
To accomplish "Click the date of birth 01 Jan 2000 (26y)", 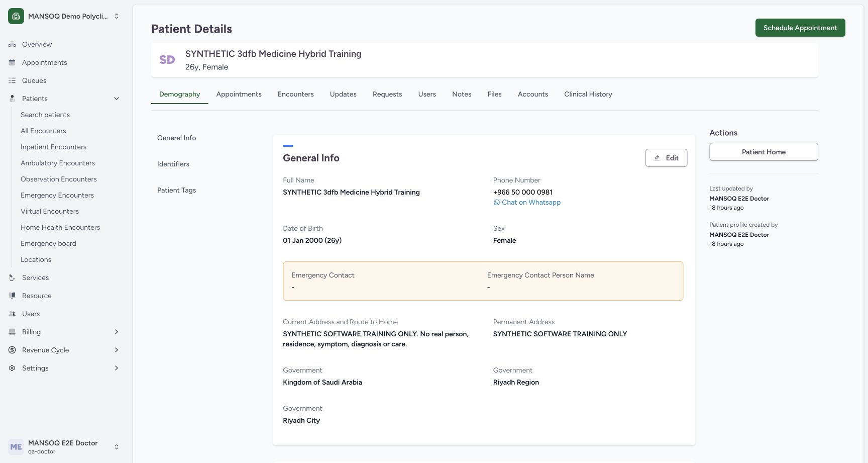I will [312, 240].
